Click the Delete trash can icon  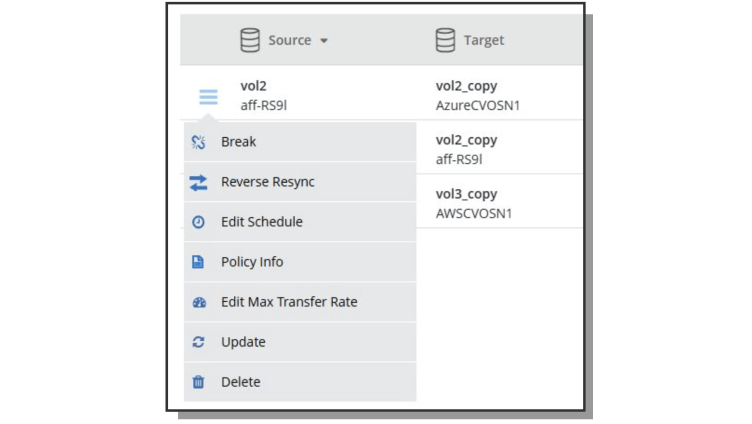click(x=198, y=382)
